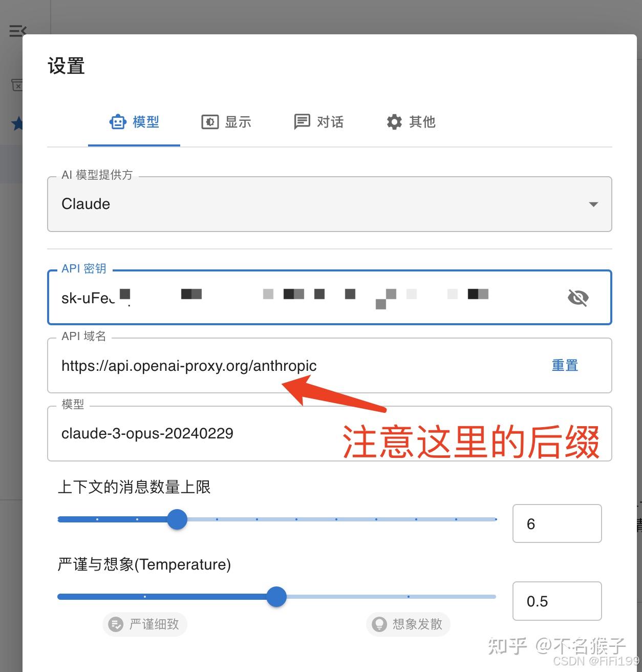Click the chat bubble icon beside 对话
The width and height of the screenshot is (642, 672).
tap(302, 122)
